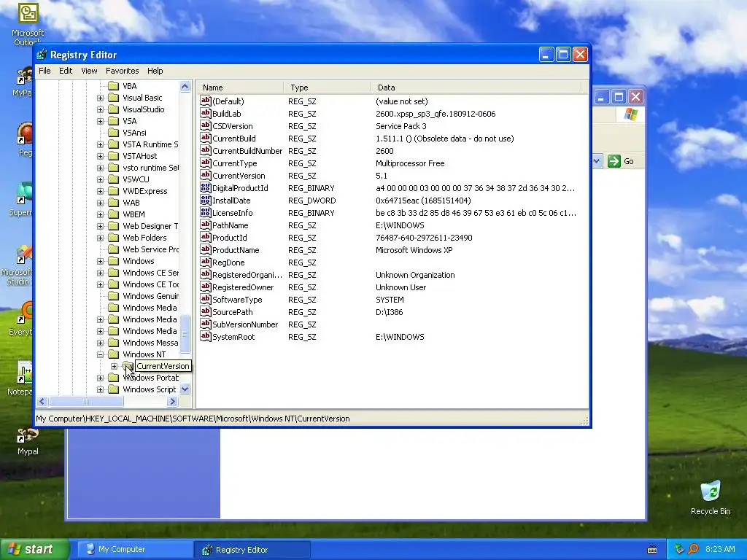Click scroll-right arrow of tree pane
Viewport: 747px width, 560px height.
click(x=173, y=402)
